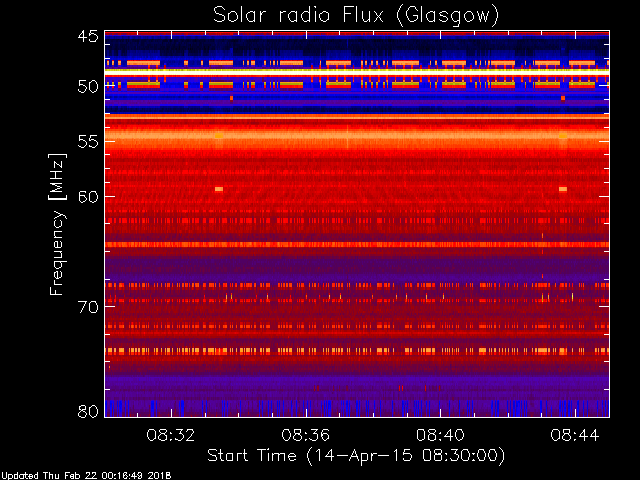The height and width of the screenshot is (480, 640).
Task: Click the orange spot at 60 MHz near 08:33
Action: coord(219,189)
